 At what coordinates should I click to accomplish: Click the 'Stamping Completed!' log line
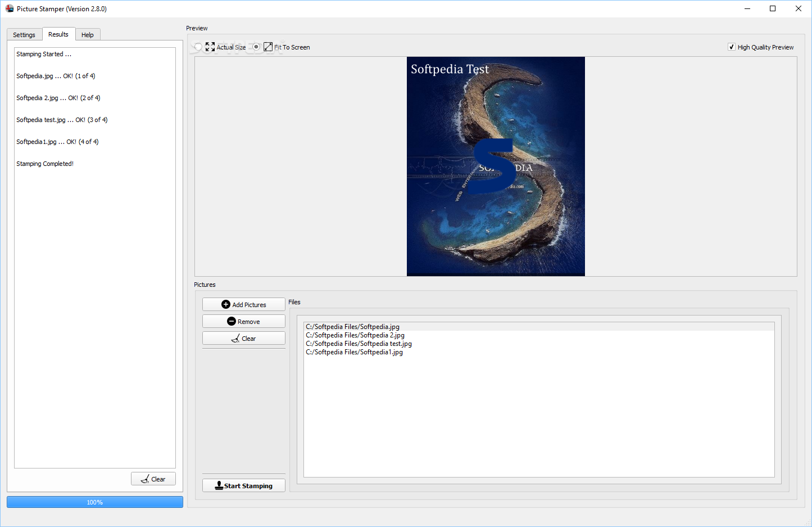pos(45,164)
